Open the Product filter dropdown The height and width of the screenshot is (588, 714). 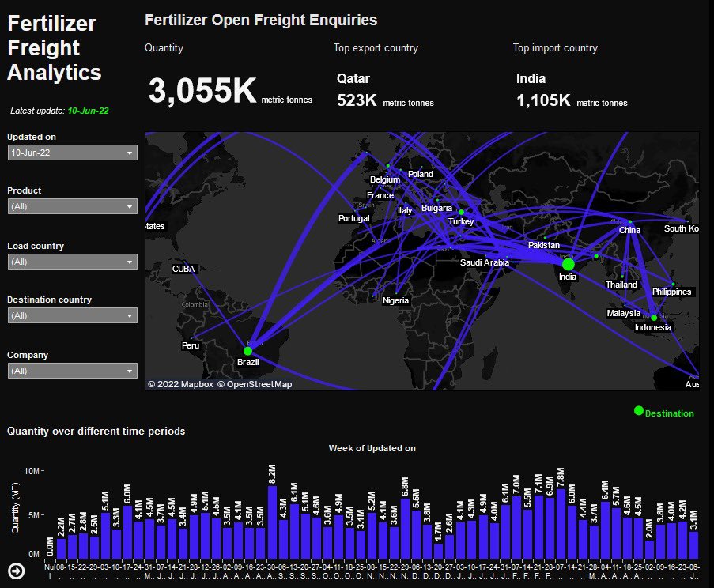click(73, 206)
